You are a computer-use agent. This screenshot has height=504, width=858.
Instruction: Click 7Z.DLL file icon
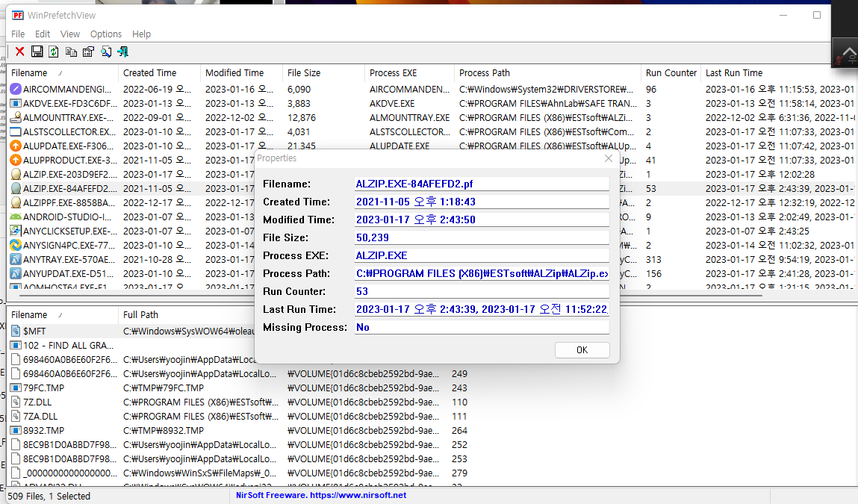click(16, 402)
